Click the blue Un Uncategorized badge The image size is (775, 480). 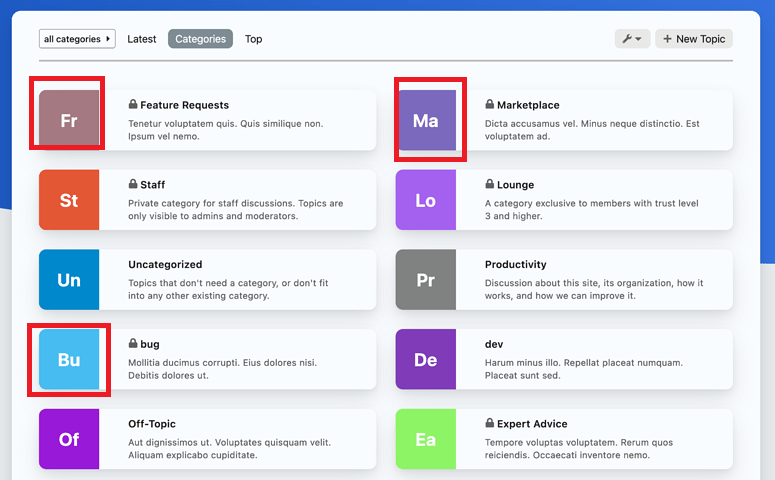[x=68, y=280]
